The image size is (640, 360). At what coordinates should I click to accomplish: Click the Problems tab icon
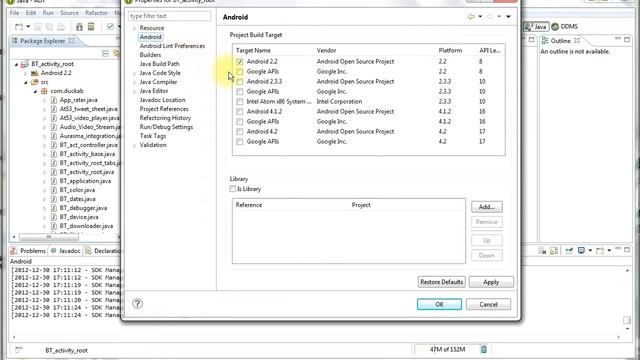14,251
